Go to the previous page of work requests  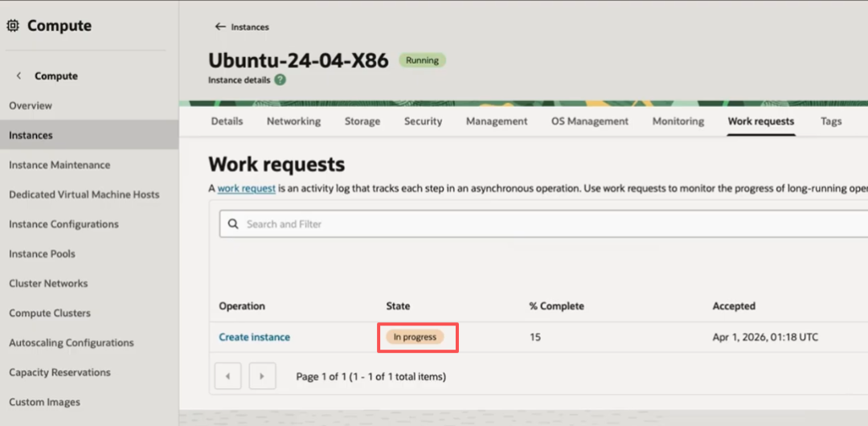click(x=227, y=377)
